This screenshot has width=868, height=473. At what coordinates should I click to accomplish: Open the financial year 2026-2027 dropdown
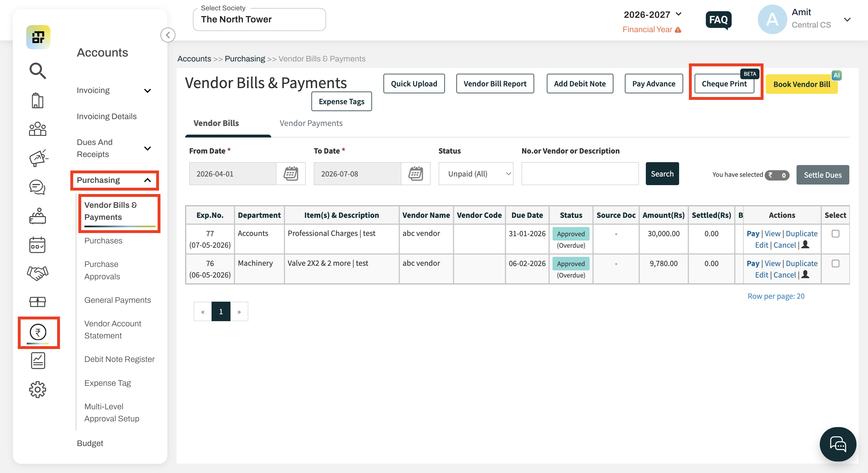point(653,14)
